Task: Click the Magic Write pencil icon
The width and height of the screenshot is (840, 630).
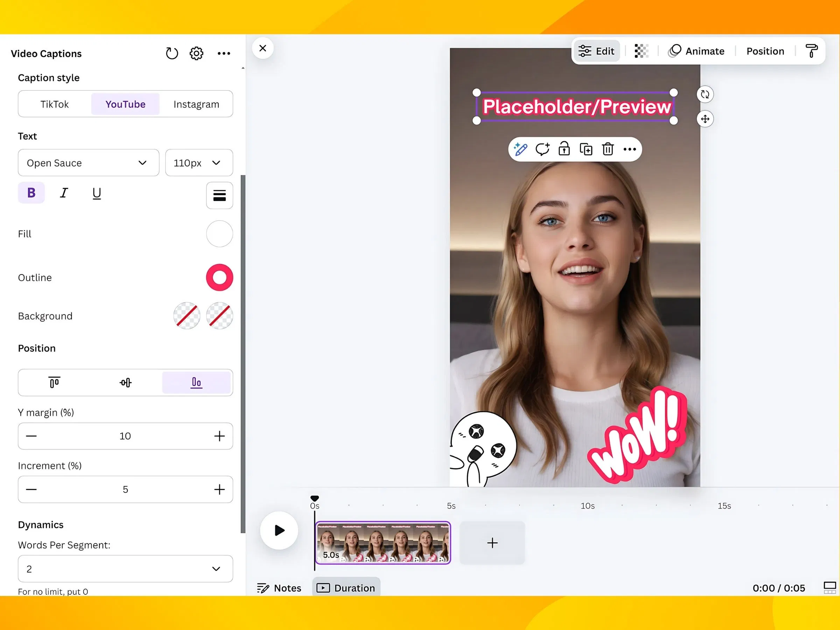Action: [520, 149]
